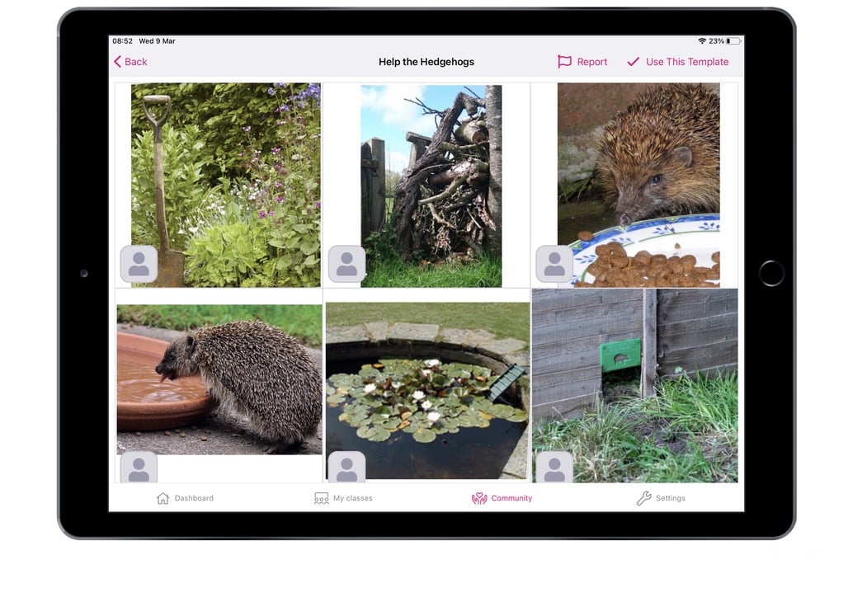Select the Dashboard home icon

[x=163, y=497]
